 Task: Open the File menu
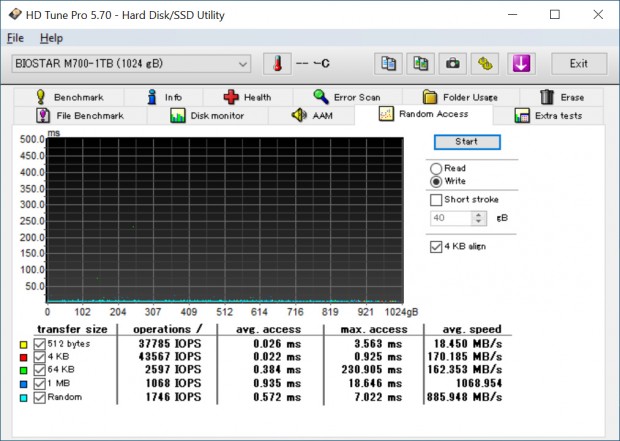[15, 38]
